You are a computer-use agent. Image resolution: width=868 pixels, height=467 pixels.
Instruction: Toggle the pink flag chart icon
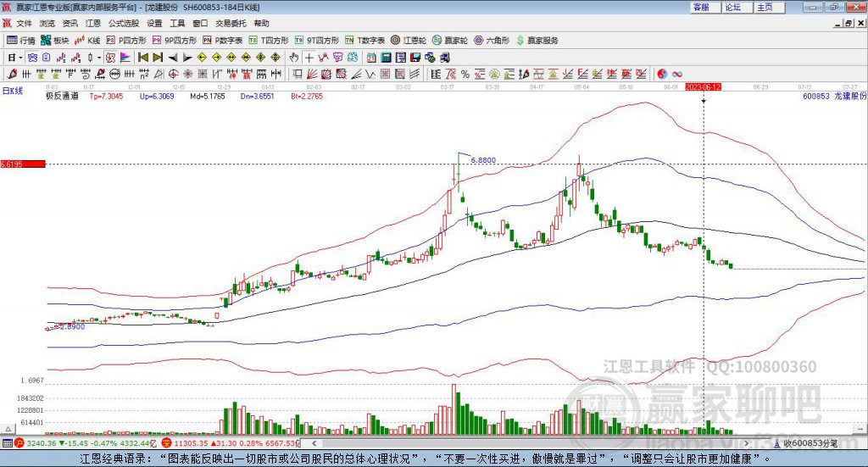(x=125, y=58)
